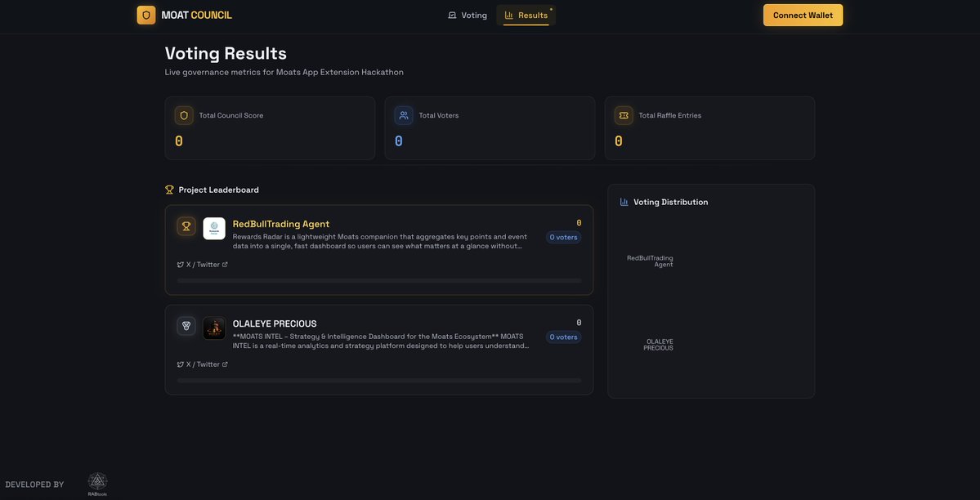The height and width of the screenshot is (500, 980).
Task: Click the RABtools developer logo
Action: [x=97, y=484]
